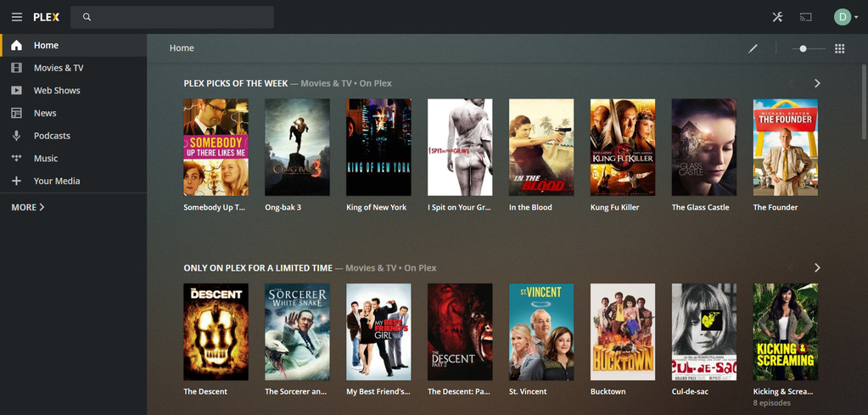Click the Home house icon
The width and height of the screenshot is (868, 415).
(x=17, y=45)
